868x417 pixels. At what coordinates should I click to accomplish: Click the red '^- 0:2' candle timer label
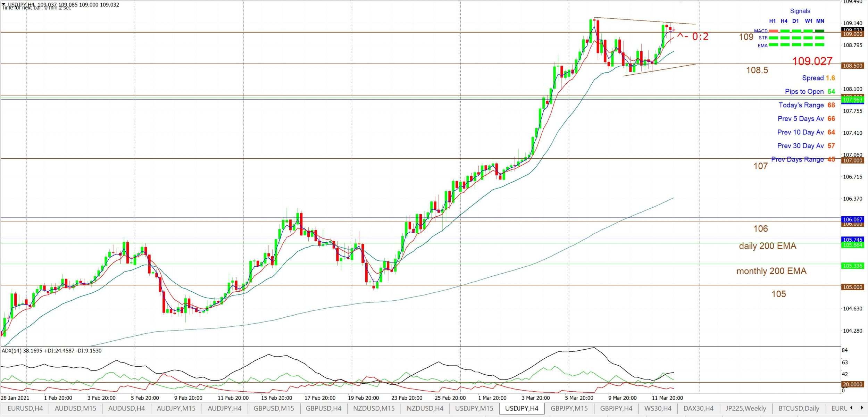pyautogui.click(x=693, y=36)
